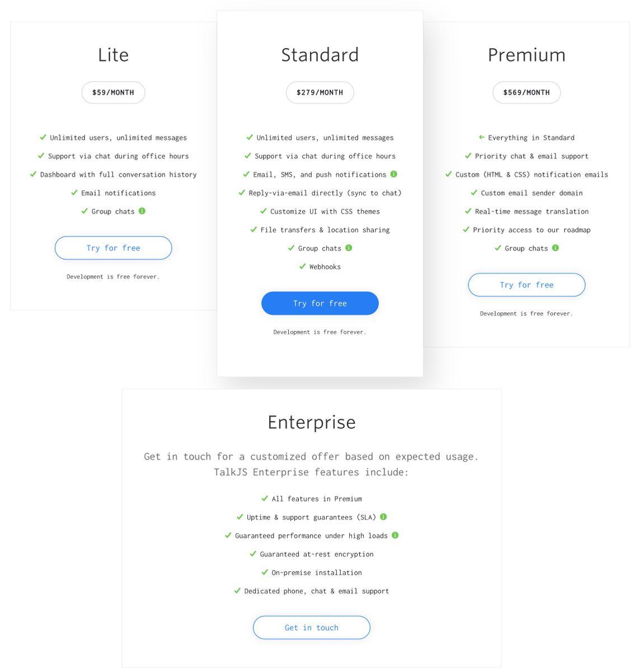Click info icon next to Standard Group chats
Image resolution: width=643 pixels, height=672 pixels.
[x=349, y=248]
